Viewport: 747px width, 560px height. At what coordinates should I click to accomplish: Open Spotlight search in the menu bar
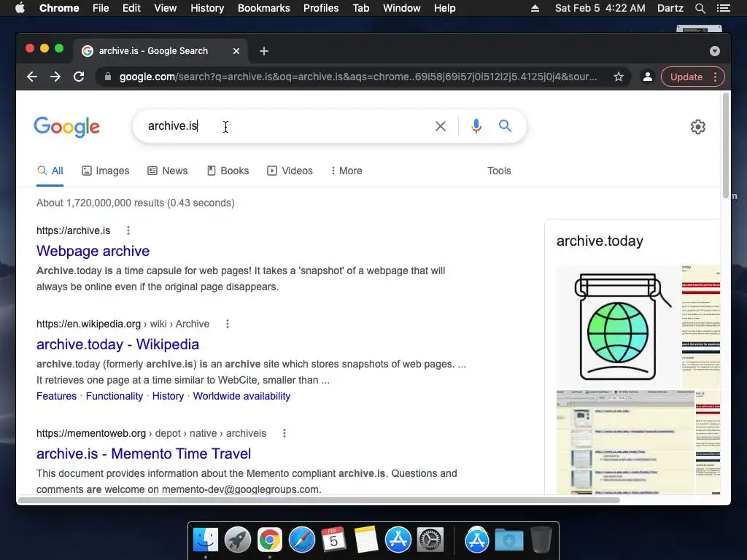coord(700,8)
